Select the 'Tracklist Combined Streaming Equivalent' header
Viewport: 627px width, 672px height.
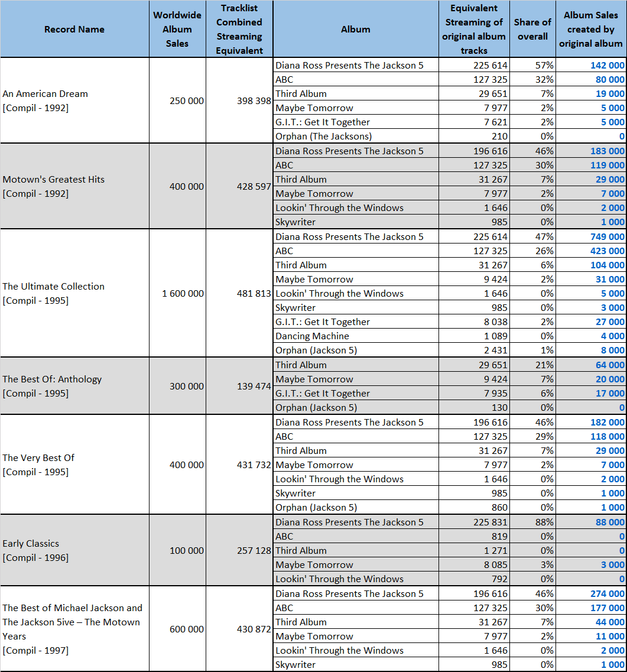[x=239, y=29]
